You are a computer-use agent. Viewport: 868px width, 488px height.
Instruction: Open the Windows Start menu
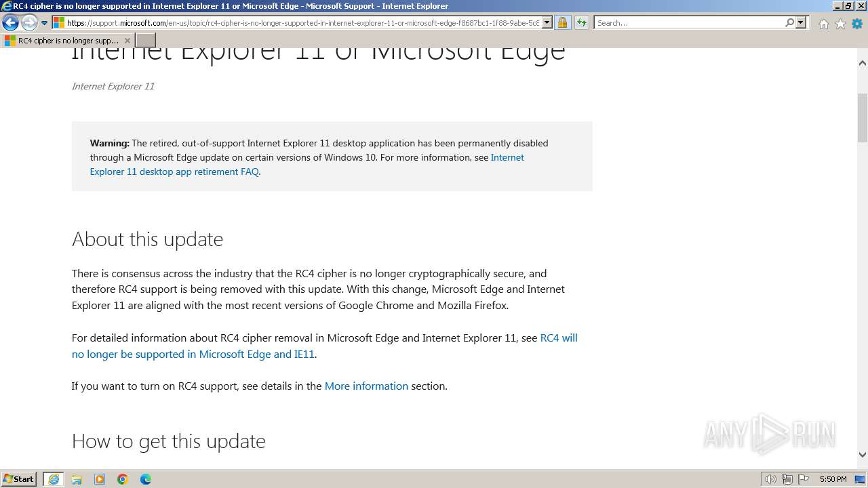[19, 479]
